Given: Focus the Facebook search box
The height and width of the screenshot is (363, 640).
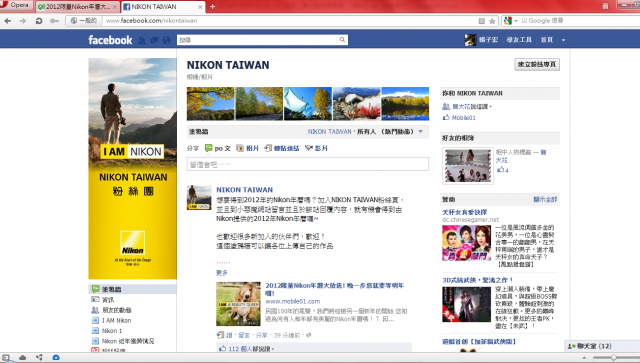Looking at the screenshot, I should pos(258,40).
